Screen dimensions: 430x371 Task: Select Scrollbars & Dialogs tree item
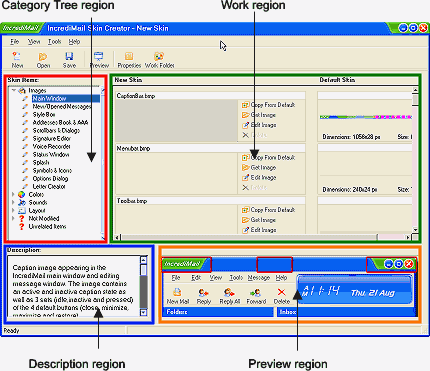point(56,131)
